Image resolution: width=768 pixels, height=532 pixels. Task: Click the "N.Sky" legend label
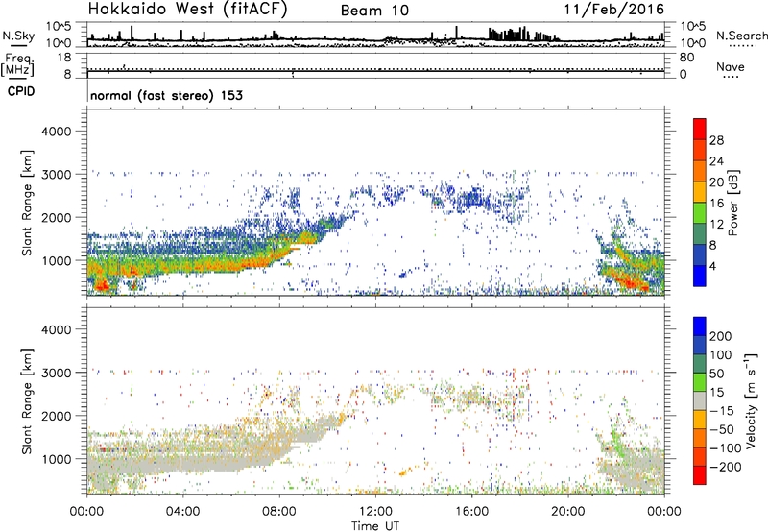pos(18,36)
